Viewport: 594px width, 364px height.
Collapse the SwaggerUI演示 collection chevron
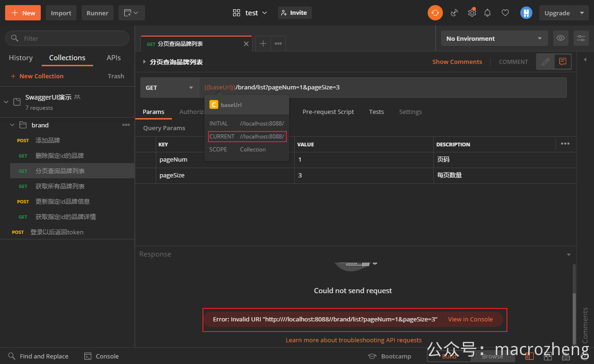(6, 102)
